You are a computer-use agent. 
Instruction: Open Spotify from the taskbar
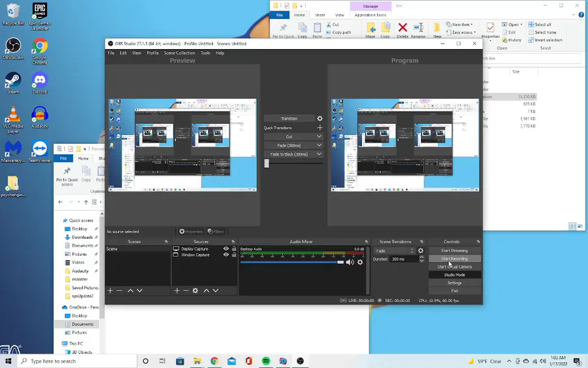pos(266,361)
